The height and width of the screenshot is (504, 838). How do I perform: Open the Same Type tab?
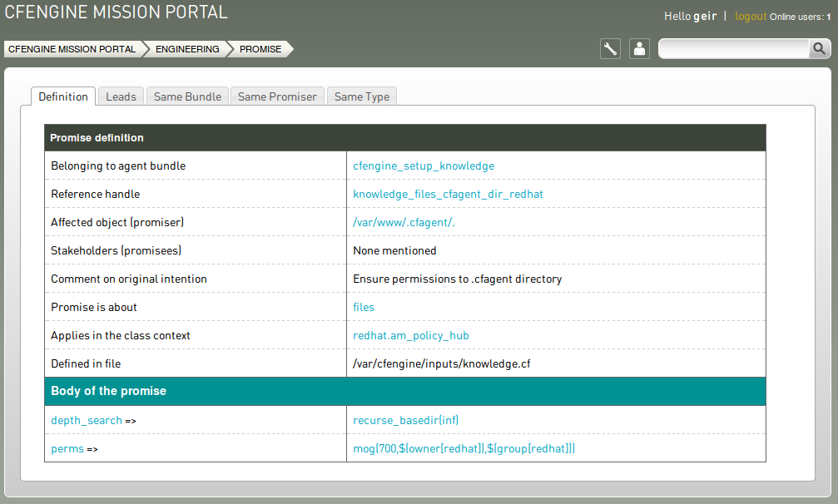point(362,96)
